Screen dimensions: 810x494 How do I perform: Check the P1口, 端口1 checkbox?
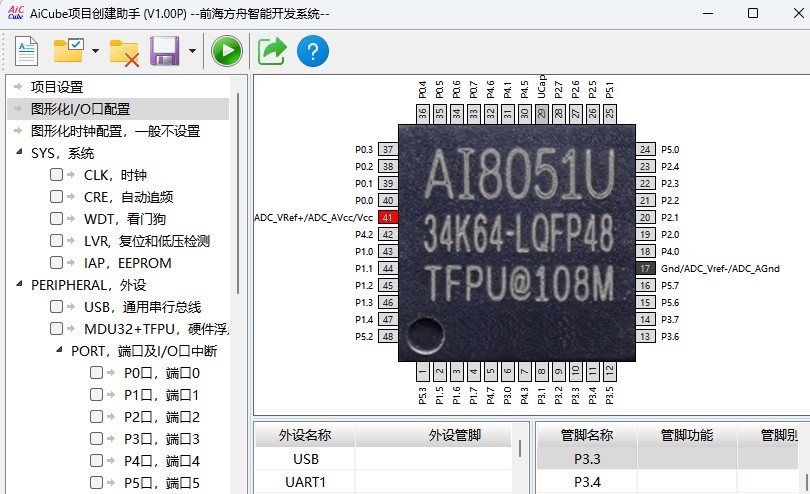point(96,394)
